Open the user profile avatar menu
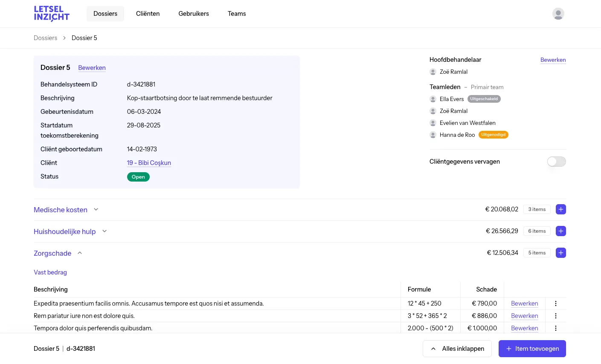The image size is (601, 364). pos(558,14)
